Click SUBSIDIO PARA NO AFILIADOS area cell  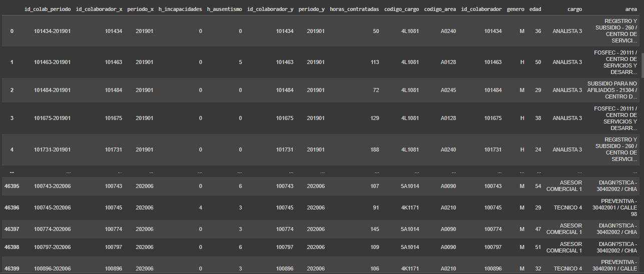pyautogui.click(x=612, y=90)
